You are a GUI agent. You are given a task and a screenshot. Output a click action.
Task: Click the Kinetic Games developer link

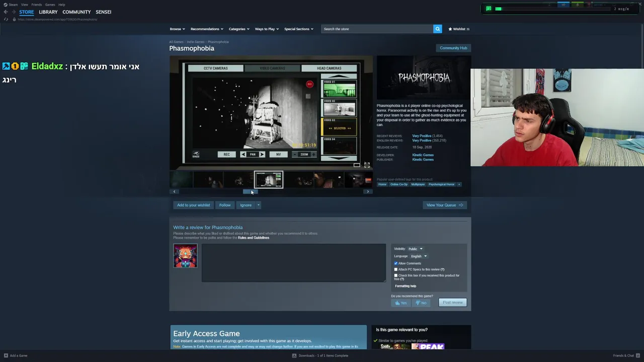pos(423,155)
